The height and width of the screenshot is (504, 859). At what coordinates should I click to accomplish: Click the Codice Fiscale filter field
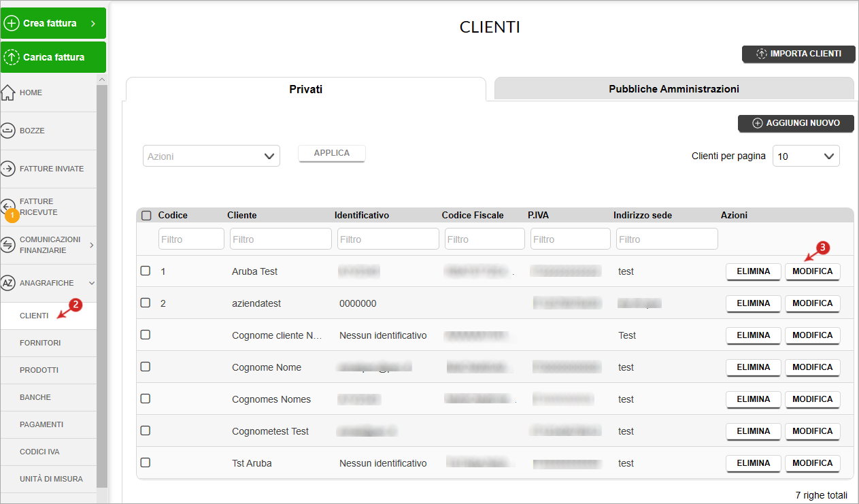(x=485, y=239)
